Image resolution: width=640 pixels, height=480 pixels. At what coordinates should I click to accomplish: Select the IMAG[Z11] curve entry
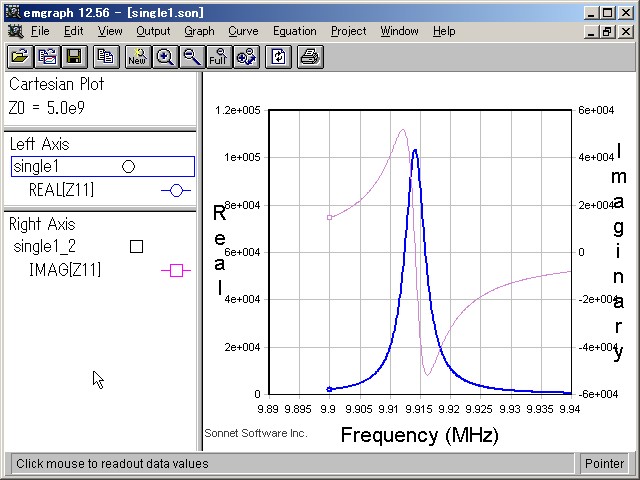(65, 270)
